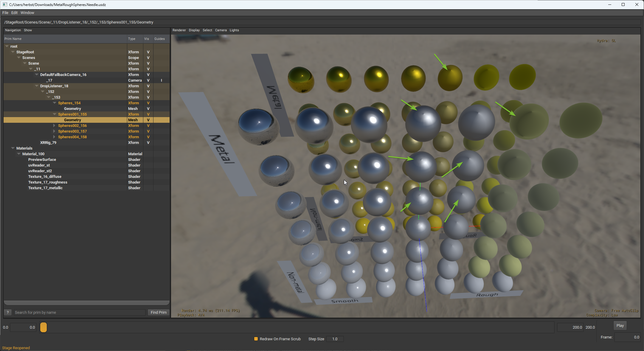Open the Lights menu in the viewport toolbar
The image size is (644, 351).
tap(234, 30)
